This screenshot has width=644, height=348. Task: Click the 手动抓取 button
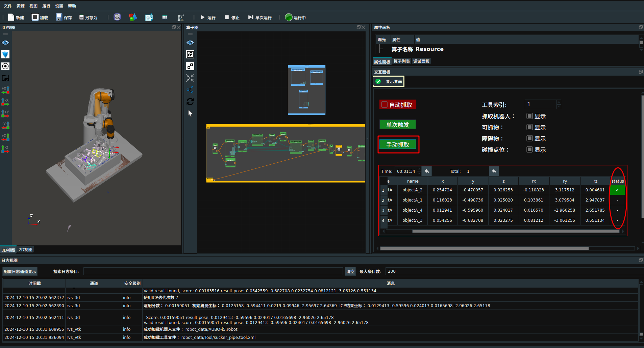pyautogui.click(x=398, y=144)
